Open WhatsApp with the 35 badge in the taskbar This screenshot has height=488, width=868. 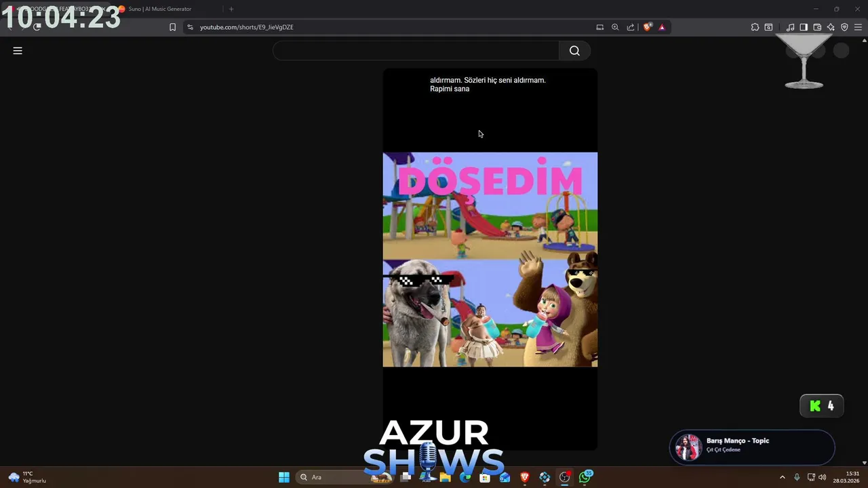coord(585,477)
